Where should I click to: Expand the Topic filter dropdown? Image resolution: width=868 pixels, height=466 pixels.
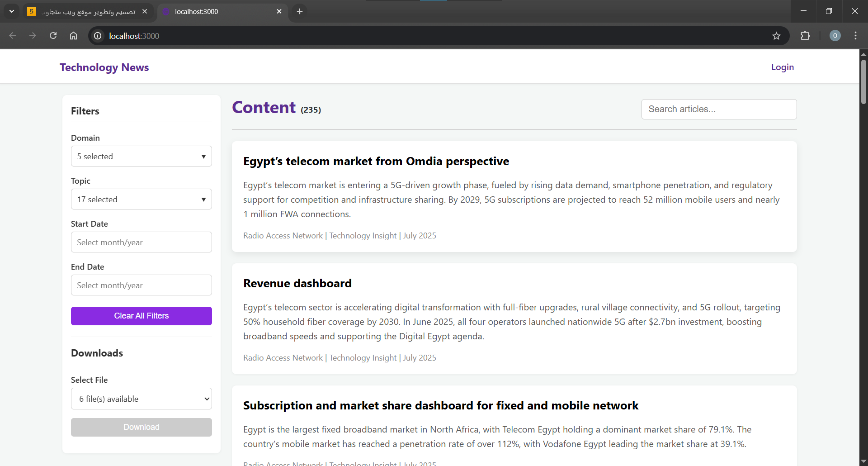141,199
